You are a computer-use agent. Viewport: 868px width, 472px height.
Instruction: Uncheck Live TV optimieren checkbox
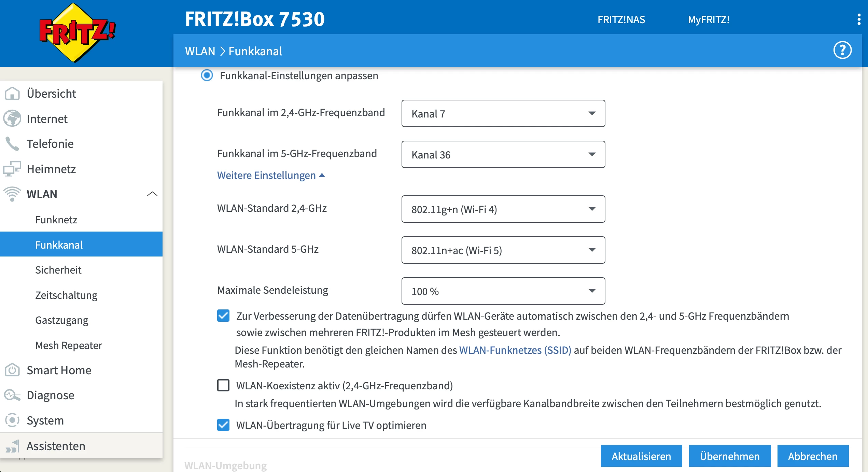tap(223, 425)
